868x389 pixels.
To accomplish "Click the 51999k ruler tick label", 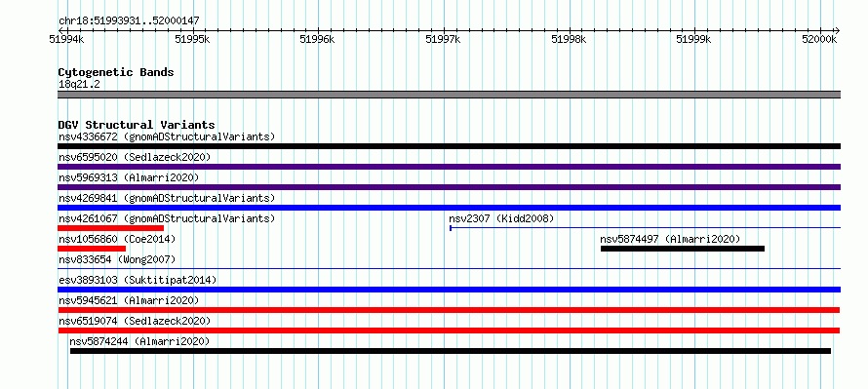I will pyautogui.click(x=694, y=39).
